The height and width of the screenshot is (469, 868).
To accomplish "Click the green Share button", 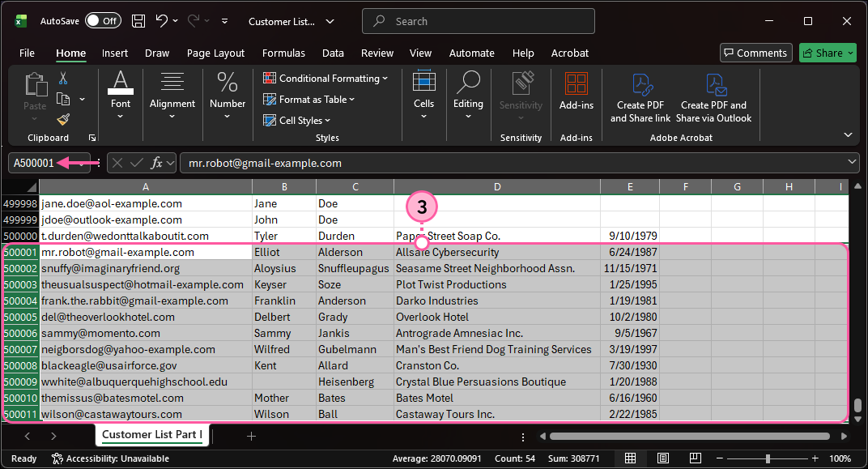I will [x=828, y=53].
